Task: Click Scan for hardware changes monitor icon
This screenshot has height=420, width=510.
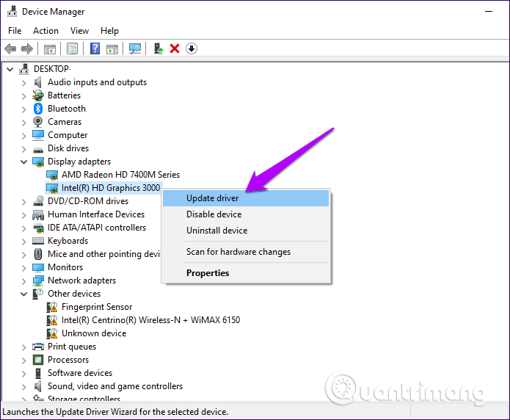Action: 135,49
